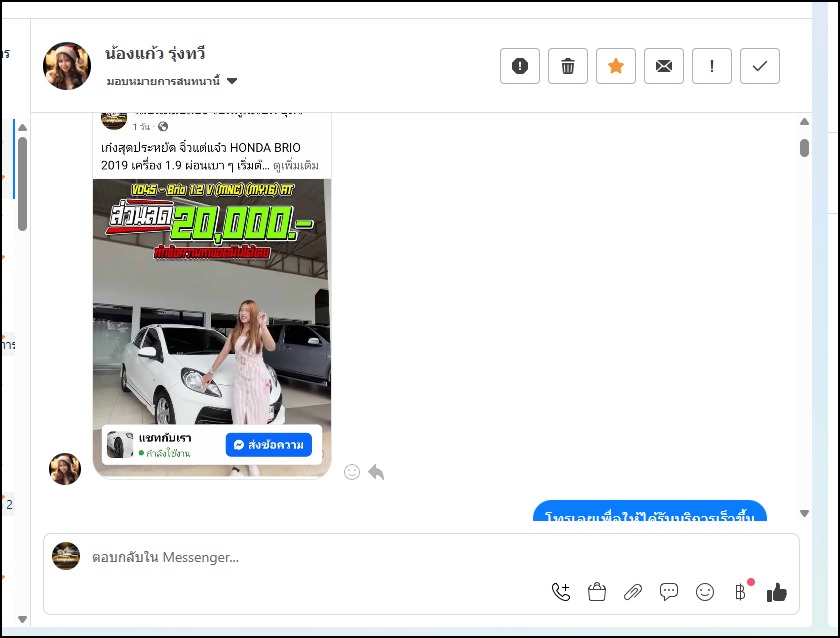Click the แชทกับเรา page thumbnail in ad card

[x=120, y=445]
